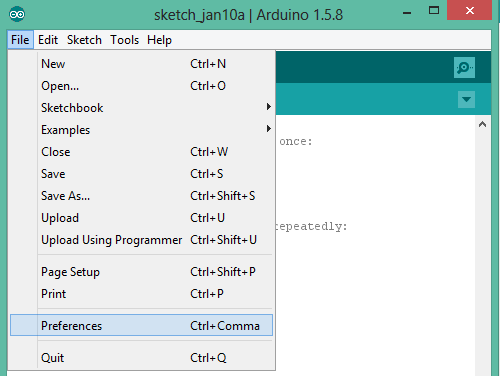Open the Serial Monitor magnifier icon
Screen dimensions: 500x376
464,68
